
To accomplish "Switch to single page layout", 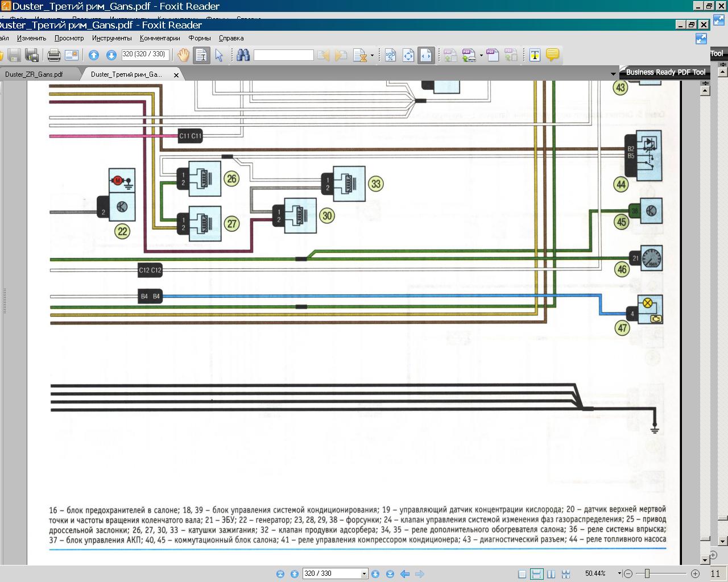I will point(522,574).
